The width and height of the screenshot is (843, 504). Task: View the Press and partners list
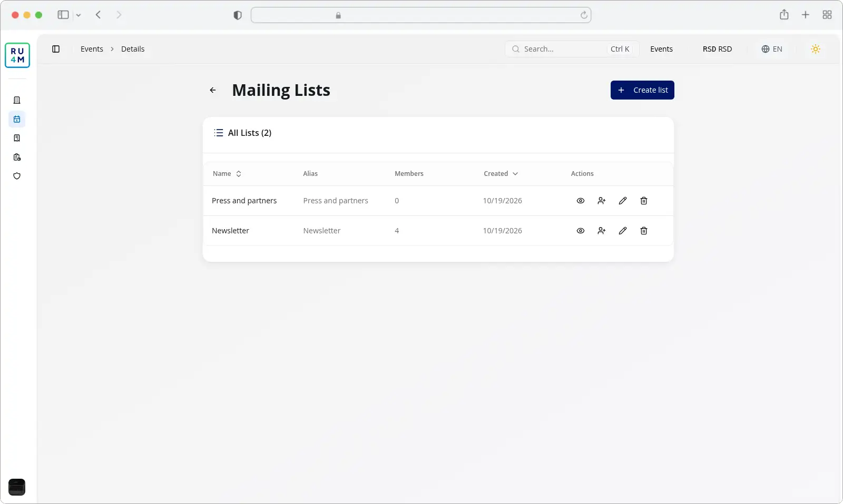click(581, 201)
